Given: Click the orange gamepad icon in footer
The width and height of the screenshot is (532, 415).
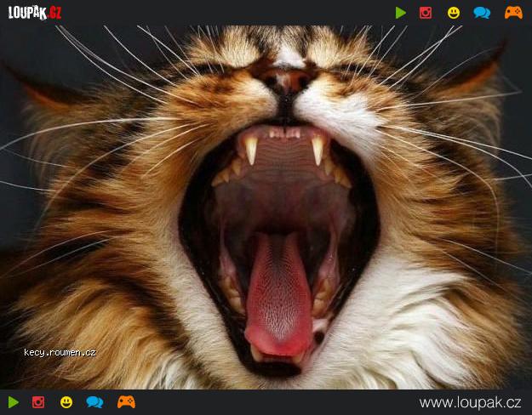Looking at the screenshot, I should [126, 401].
